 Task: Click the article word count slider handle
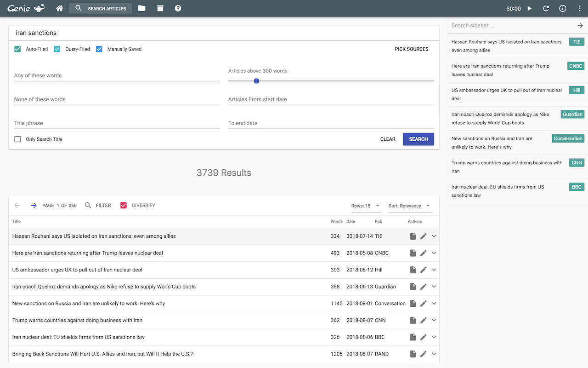[256, 81]
